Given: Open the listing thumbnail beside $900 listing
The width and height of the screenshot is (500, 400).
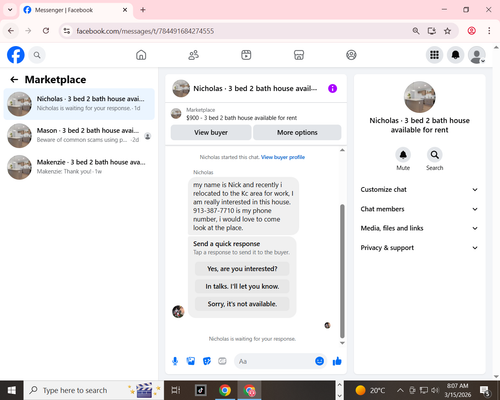Looking at the screenshot, I should click(176, 113).
